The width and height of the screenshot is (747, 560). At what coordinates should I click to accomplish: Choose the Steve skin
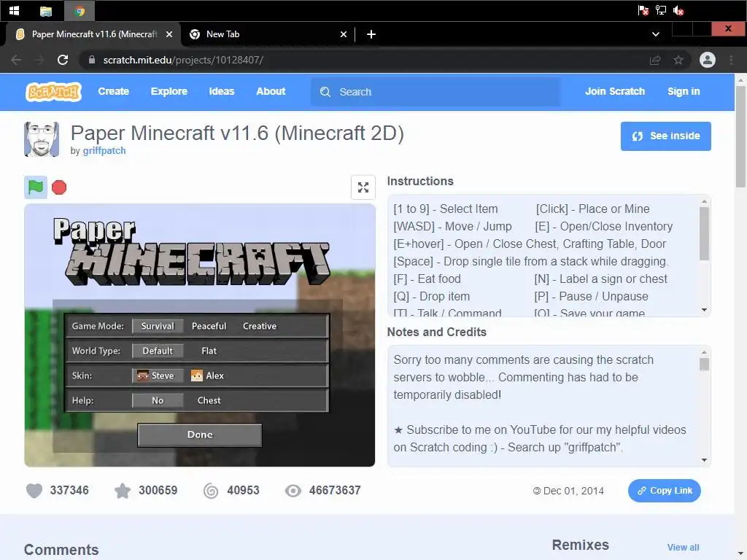pyautogui.click(x=158, y=376)
